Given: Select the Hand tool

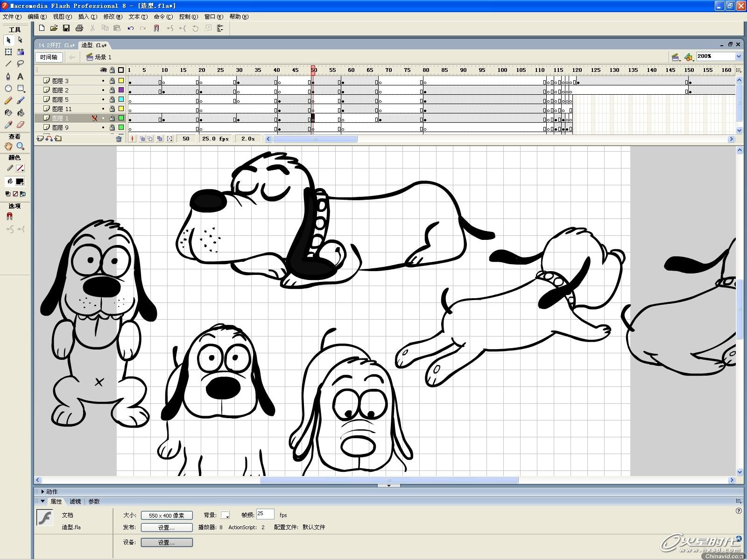Looking at the screenshot, I should pos(8,146).
